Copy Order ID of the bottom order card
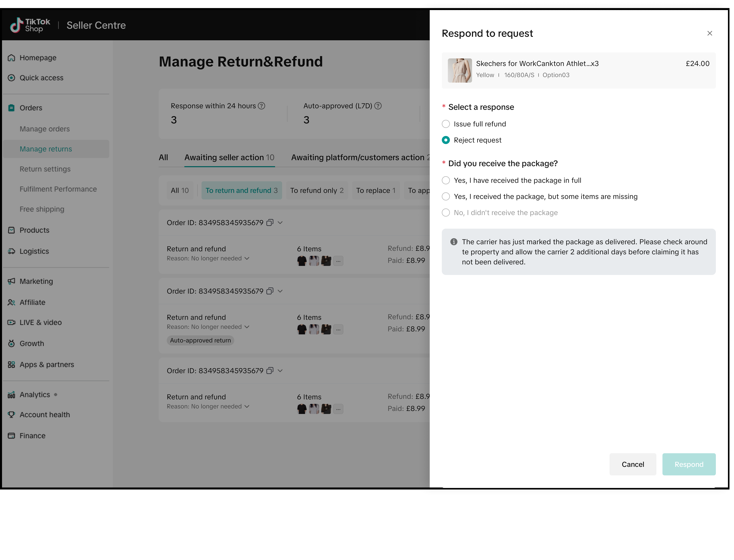734x560 pixels. tap(270, 371)
